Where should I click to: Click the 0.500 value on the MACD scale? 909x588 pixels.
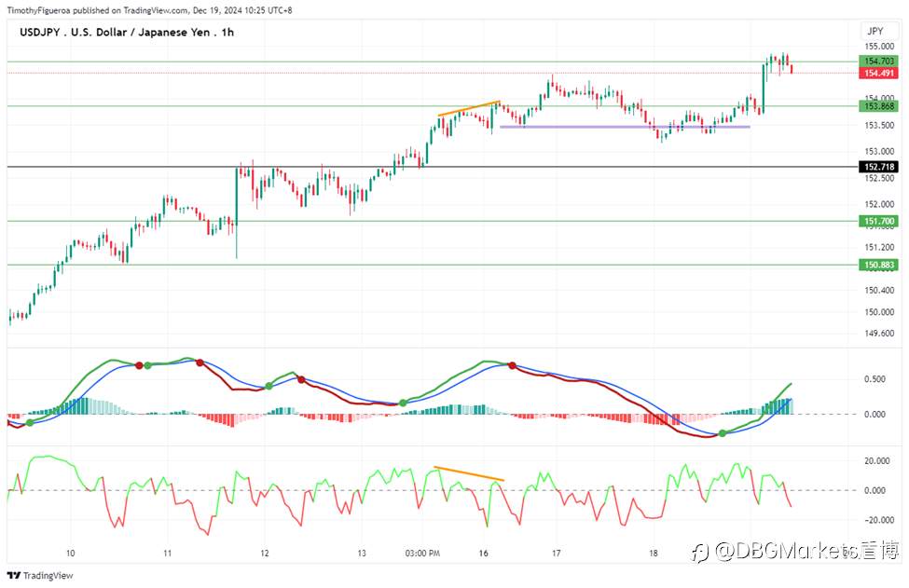coord(875,379)
